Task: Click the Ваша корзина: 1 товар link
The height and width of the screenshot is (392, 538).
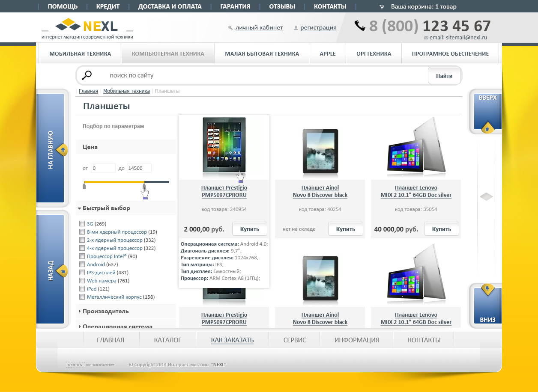Action: tap(424, 6)
